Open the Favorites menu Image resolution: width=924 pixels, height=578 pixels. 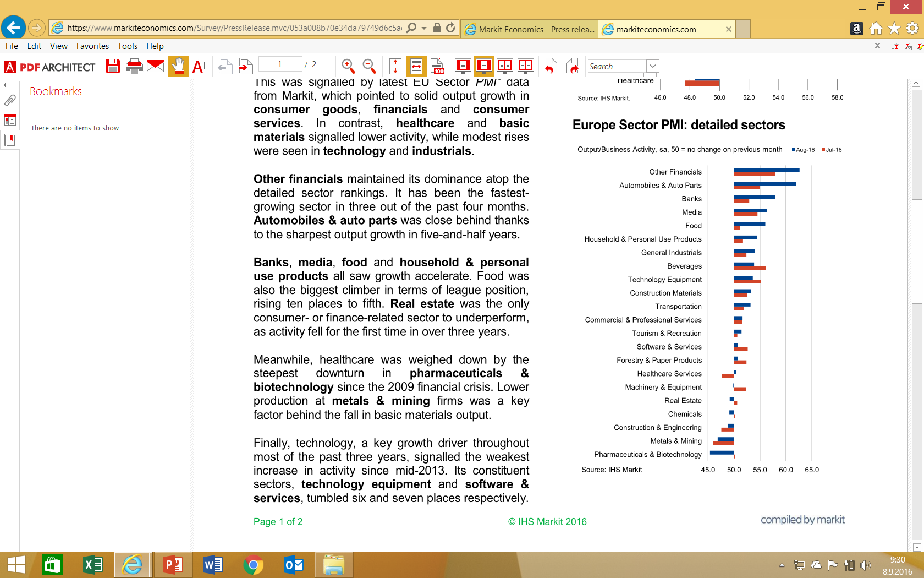tap(92, 46)
